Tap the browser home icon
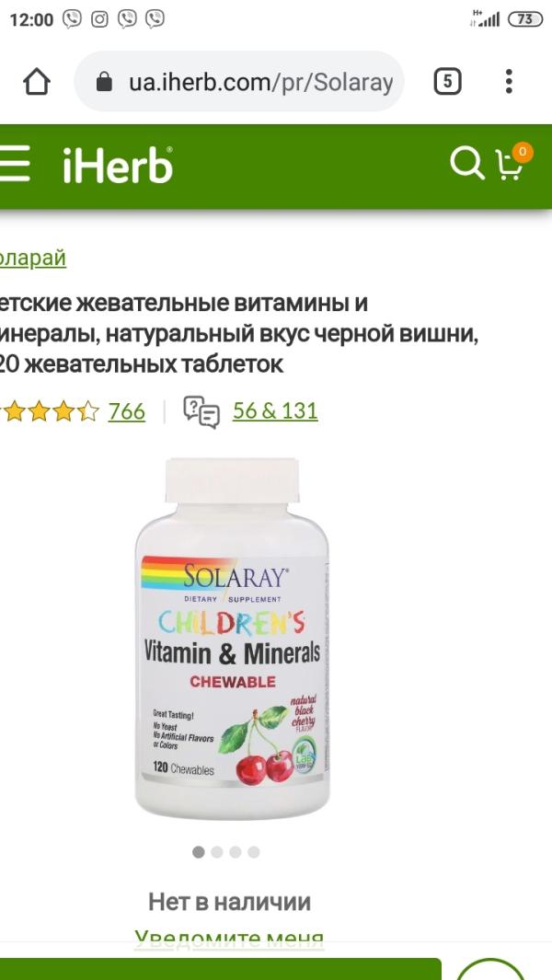 coord(37,82)
